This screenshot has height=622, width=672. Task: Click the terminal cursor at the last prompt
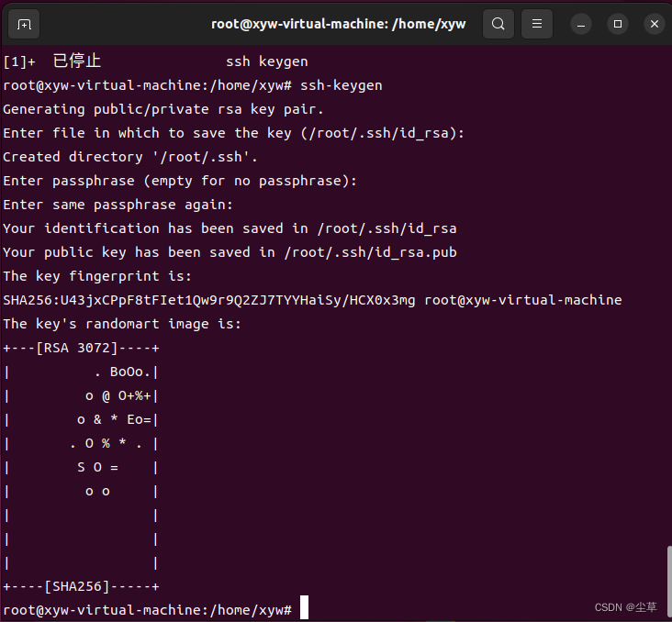coord(304,607)
